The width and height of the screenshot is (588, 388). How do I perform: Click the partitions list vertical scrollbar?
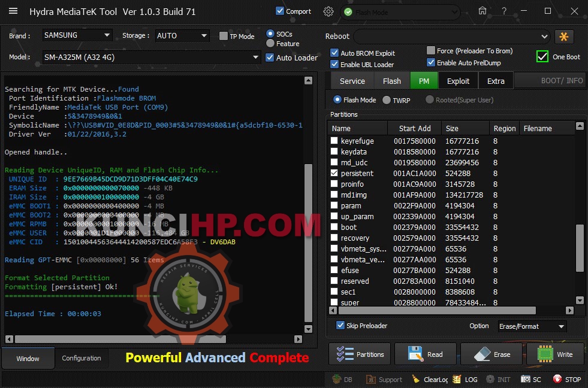click(x=580, y=248)
